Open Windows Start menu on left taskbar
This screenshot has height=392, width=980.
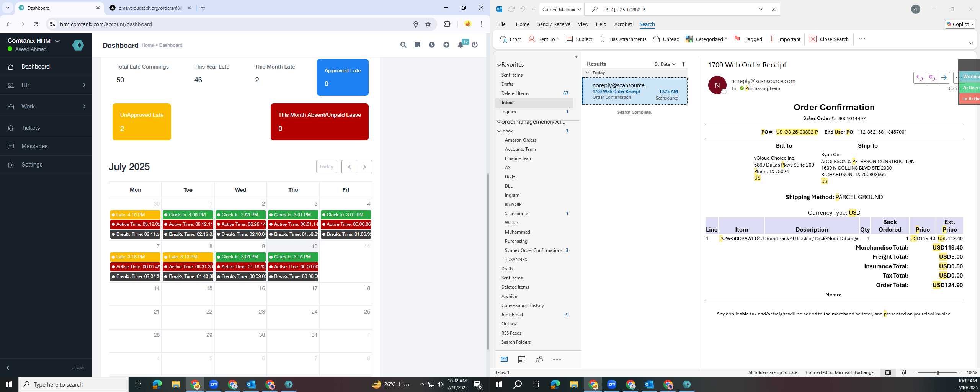click(x=9, y=384)
